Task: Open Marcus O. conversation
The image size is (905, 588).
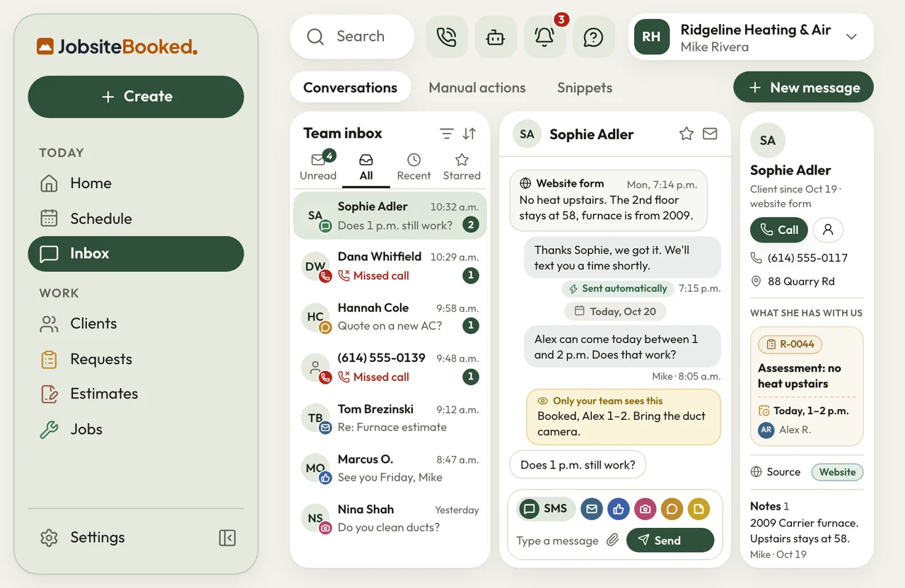Action: click(x=390, y=468)
